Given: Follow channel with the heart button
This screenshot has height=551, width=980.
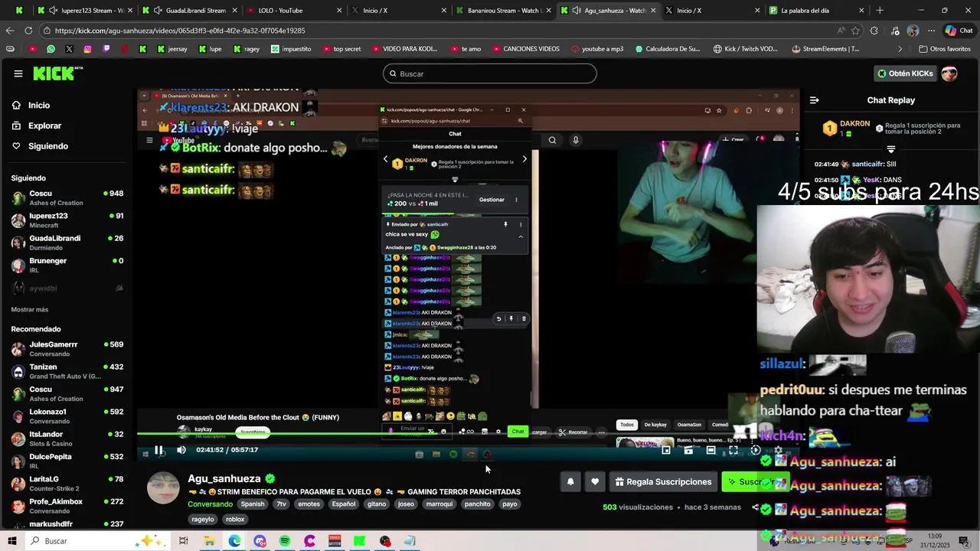Looking at the screenshot, I should [x=595, y=481].
